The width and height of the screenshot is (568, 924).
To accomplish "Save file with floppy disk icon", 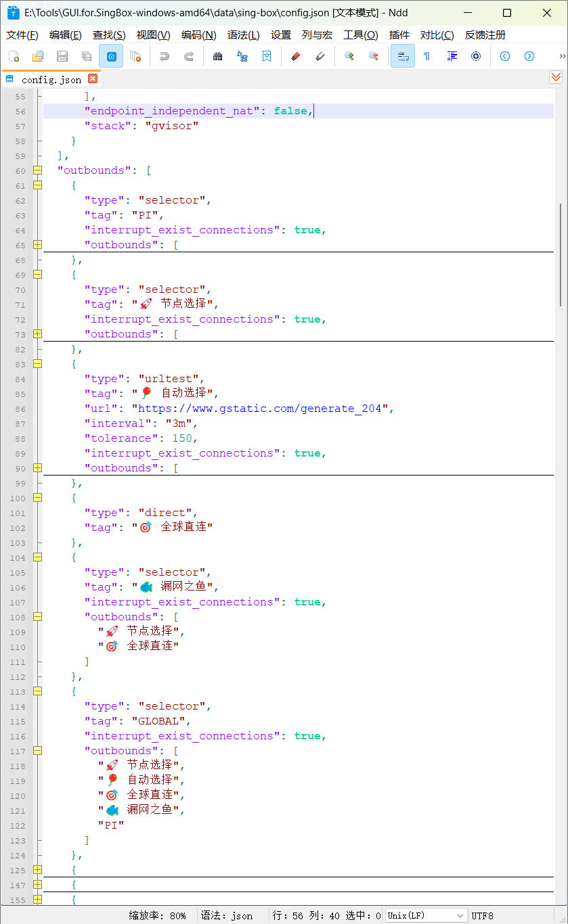I will click(x=62, y=56).
